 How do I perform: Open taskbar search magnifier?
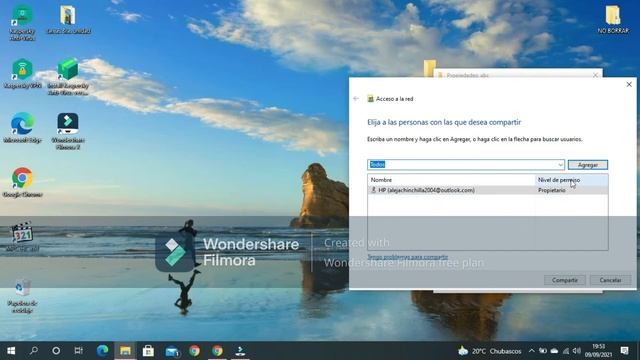tap(34, 351)
